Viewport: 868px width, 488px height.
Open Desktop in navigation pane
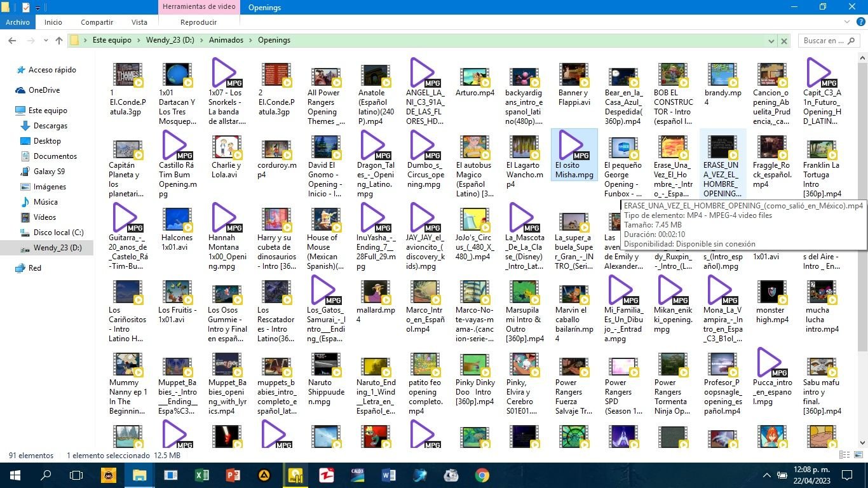pyautogui.click(x=47, y=141)
